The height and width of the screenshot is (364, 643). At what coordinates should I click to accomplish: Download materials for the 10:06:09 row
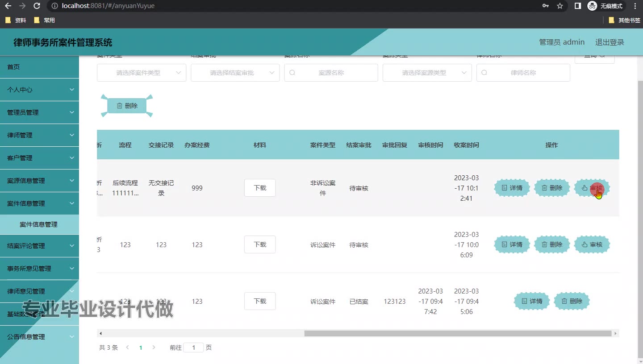260,244
